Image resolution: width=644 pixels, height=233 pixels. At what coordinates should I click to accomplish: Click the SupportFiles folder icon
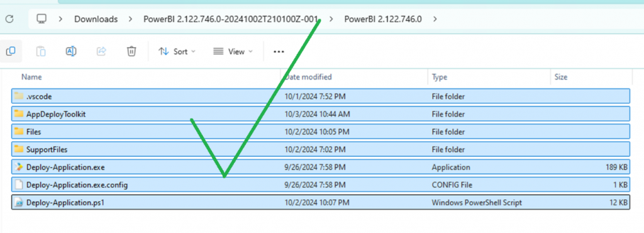(19, 149)
